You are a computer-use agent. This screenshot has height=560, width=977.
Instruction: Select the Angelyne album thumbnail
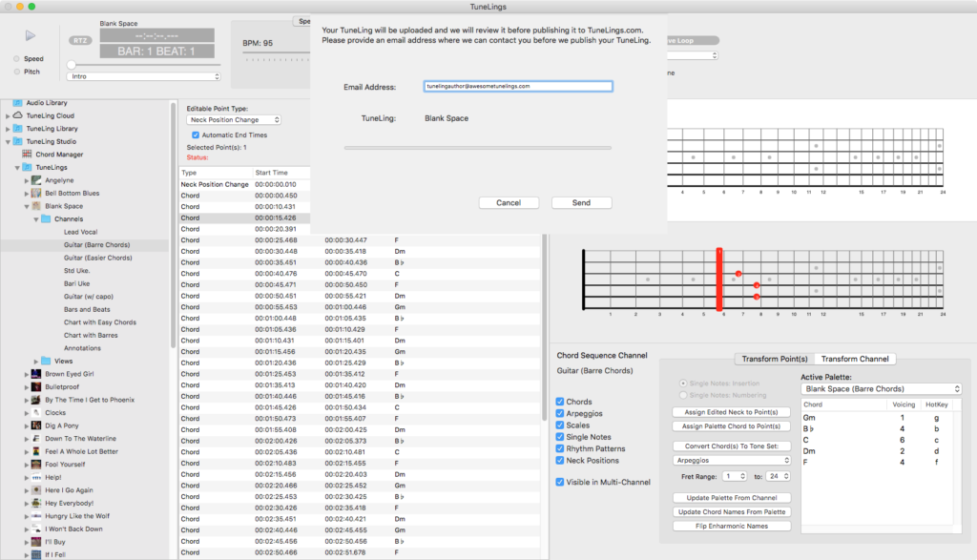pyautogui.click(x=35, y=180)
